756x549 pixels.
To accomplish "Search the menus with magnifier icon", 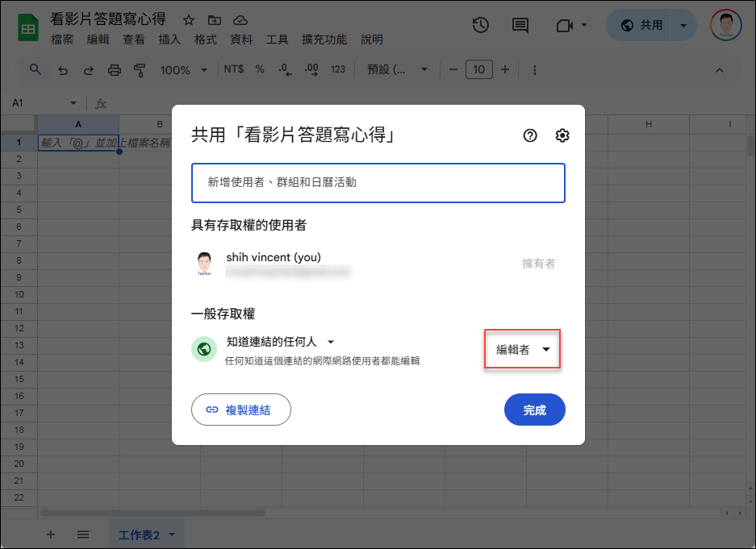I will pos(36,70).
